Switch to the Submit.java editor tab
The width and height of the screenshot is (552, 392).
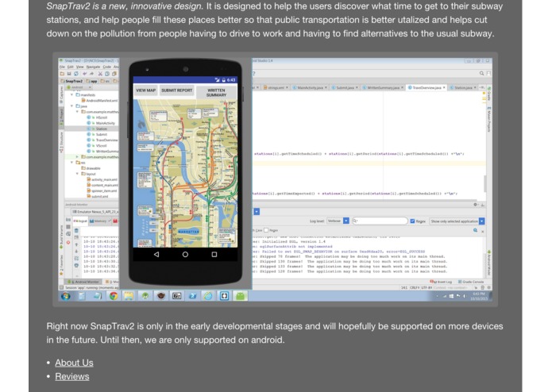345,87
